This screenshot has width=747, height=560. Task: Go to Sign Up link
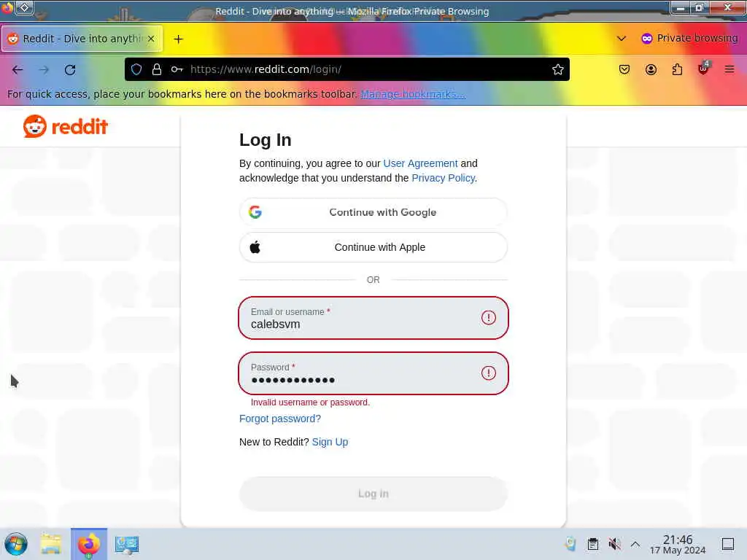pyautogui.click(x=330, y=442)
